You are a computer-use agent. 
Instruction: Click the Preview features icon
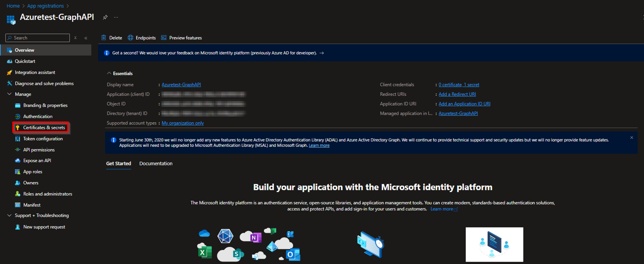(x=164, y=38)
